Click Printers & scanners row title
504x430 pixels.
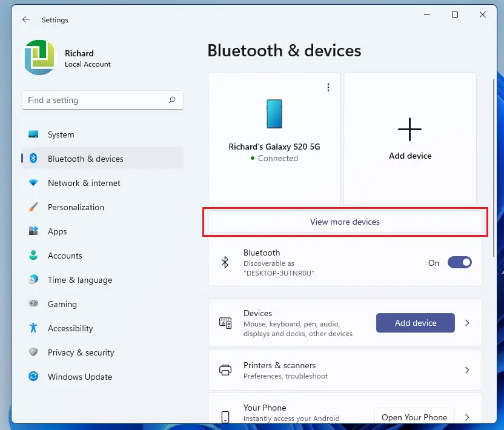click(x=279, y=365)
